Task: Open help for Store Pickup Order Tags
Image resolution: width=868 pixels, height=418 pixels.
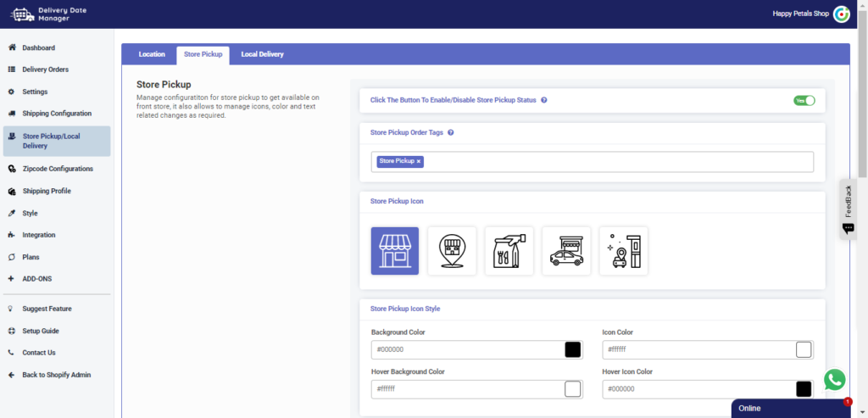Action: coord(451,133)
